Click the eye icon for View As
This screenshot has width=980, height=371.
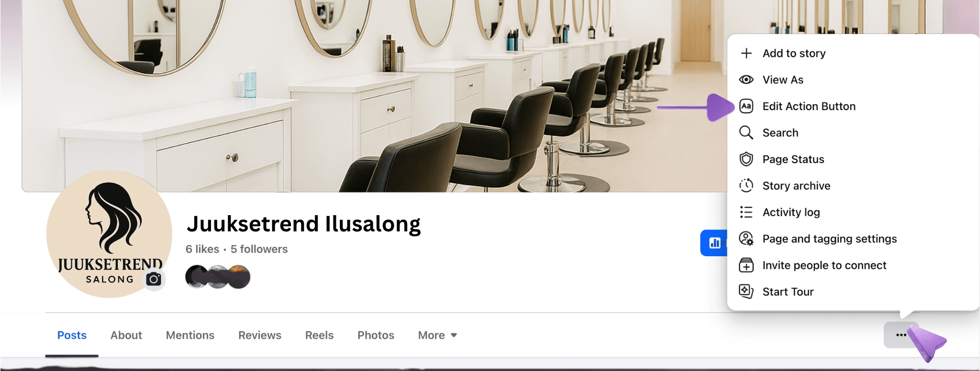pos(746,79)
